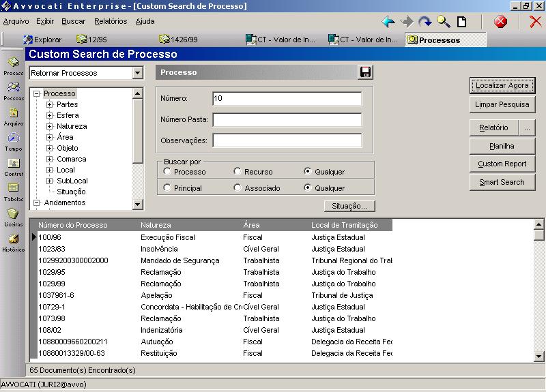Image resolution: width=546 pixels, height=392 pixels.
Task: Open the Retornar Processos dropdown
Action: pyautogui.click(x=138, y=73)
